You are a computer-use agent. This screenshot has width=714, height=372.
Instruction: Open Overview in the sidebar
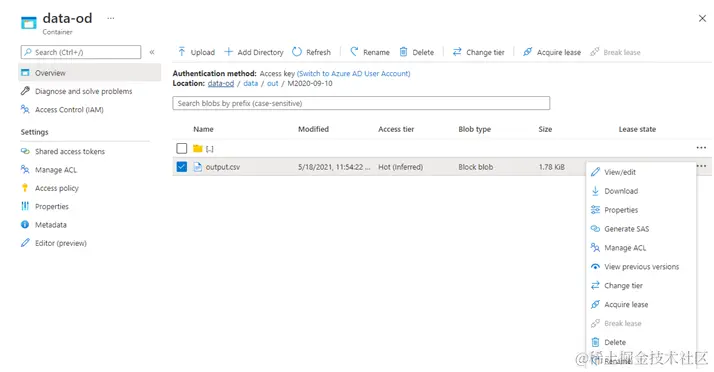90,73
